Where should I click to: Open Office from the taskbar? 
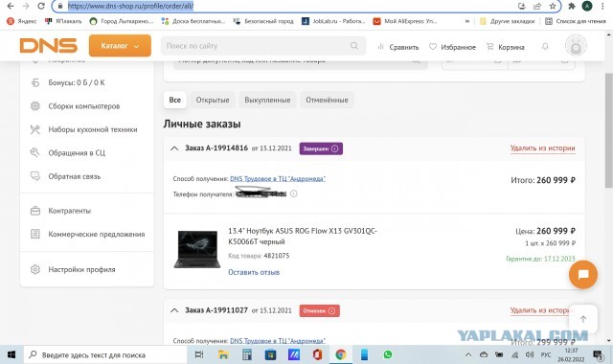tap(317, 354)
